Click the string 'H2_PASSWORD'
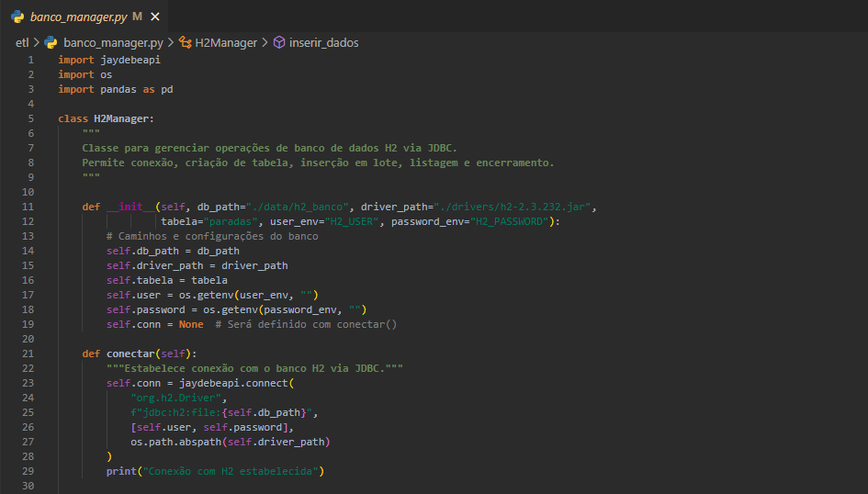The image size is (868, 494). pyautogui.click(x=509, y=221)
